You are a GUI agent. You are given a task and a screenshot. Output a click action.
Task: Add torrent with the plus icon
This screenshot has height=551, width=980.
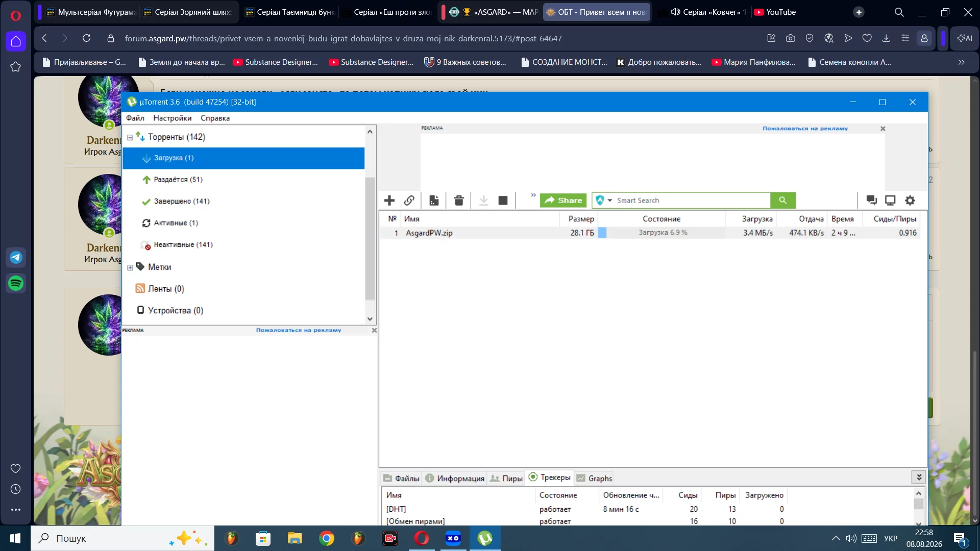[389, 201]
